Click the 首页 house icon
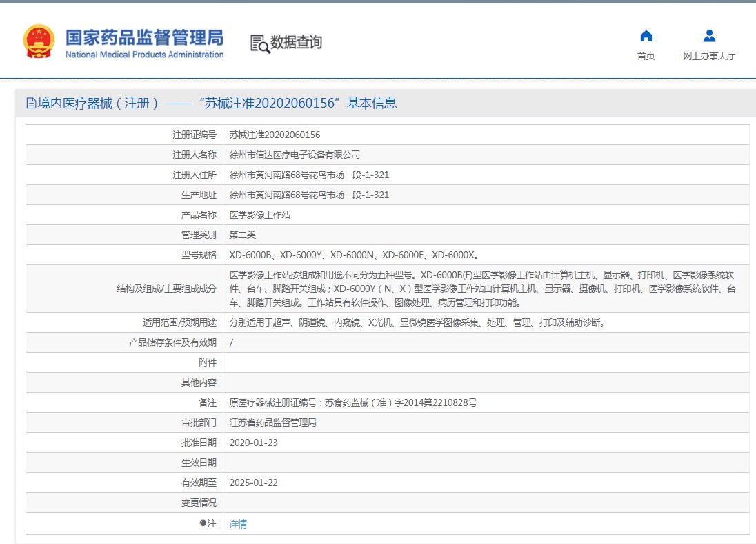 click(646, 37)
